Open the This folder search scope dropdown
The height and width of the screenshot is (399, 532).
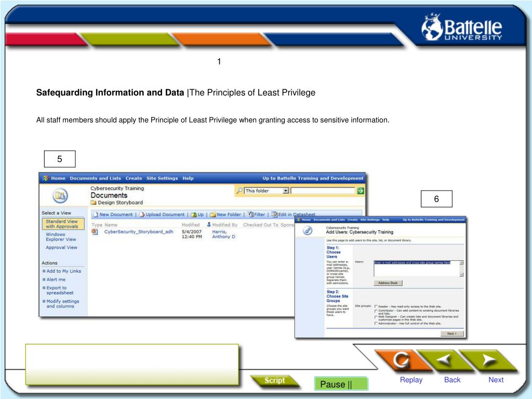286,191
